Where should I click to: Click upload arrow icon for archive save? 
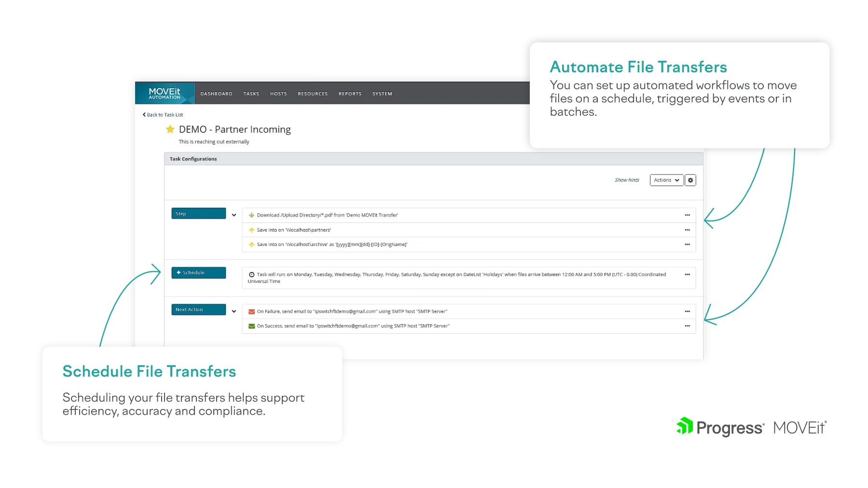[251, 244]
